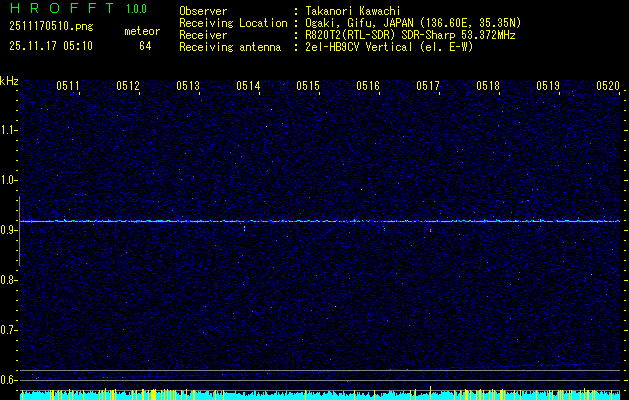
Task: Click the Observer field label
Action: click(x=203, y=11)
